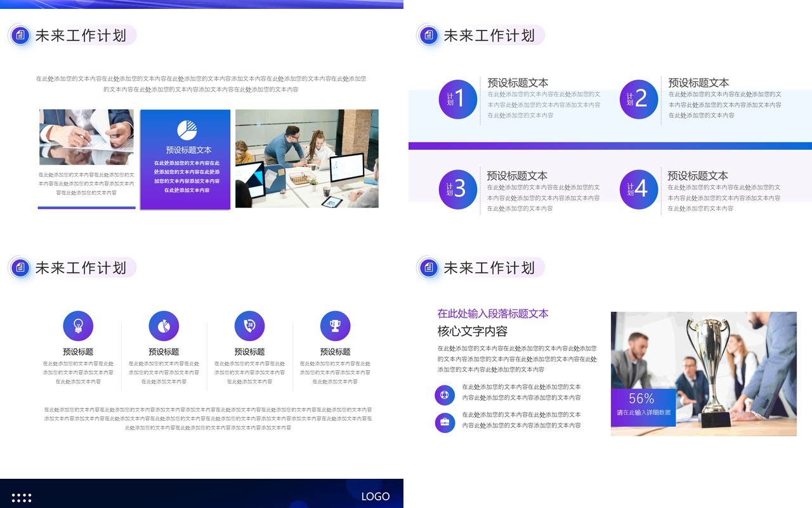Select the title document icon on the trophy photo slide

click(429, 268)
